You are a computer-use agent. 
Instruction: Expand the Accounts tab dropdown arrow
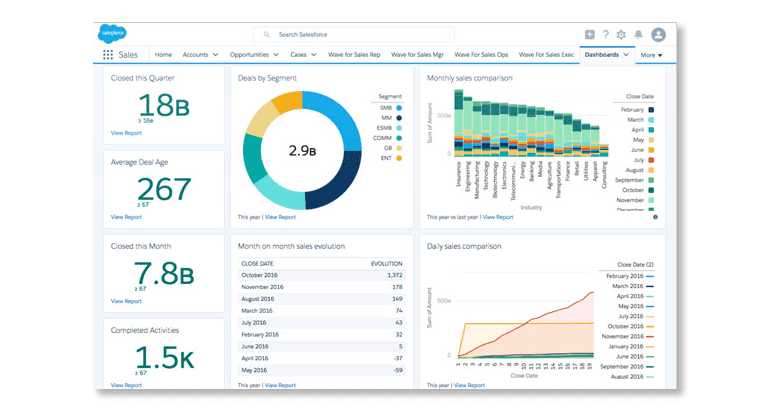216,55
